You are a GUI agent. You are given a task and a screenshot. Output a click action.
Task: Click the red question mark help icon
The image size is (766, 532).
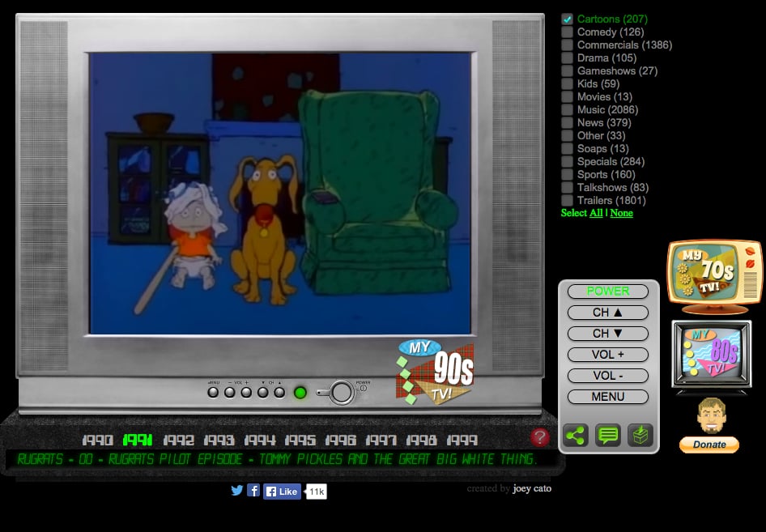[x=539, y=437]
